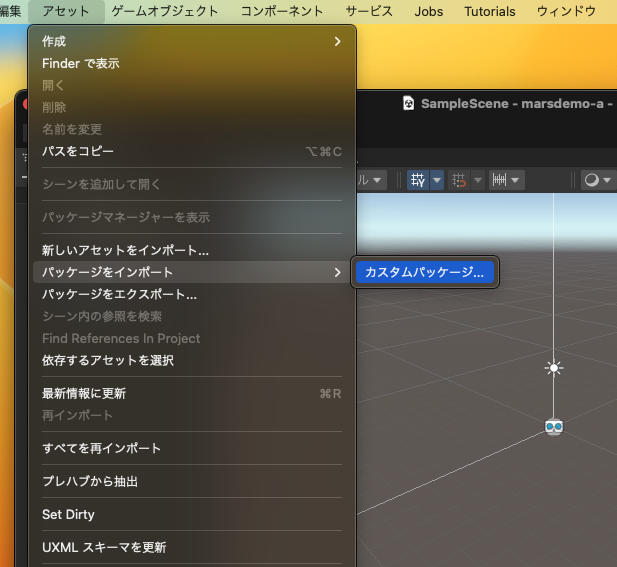Select プレハブから抽出
This screenshot has height=567, width=617.
(192, 481)
